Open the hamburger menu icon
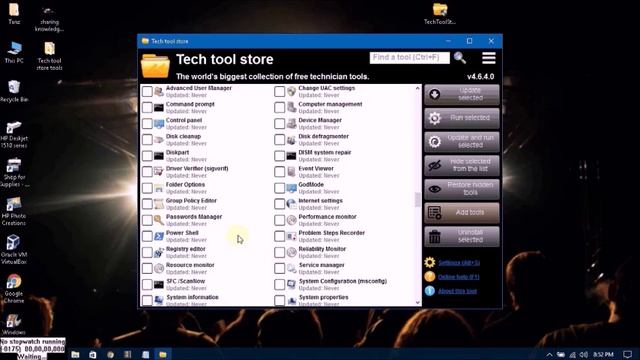 [x=489, y=58]
